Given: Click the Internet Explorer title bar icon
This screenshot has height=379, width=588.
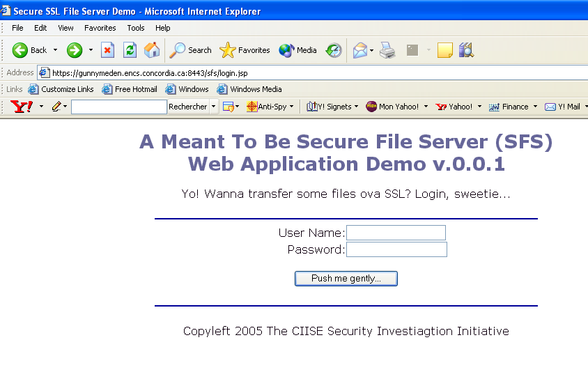Looking at the screenshot, I should click(x=6, y=10).
